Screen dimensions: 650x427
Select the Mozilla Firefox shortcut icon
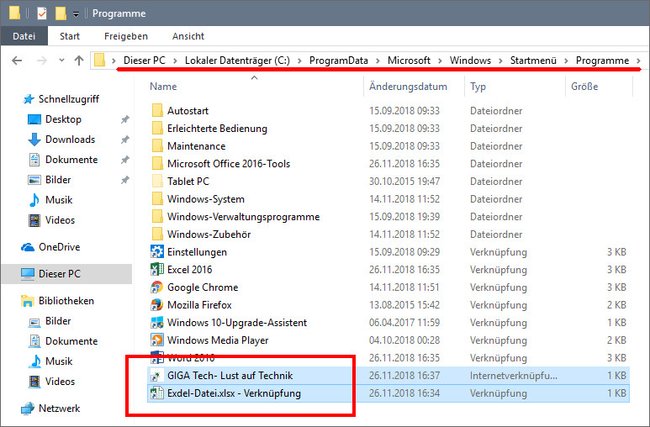tap(157, 305)
